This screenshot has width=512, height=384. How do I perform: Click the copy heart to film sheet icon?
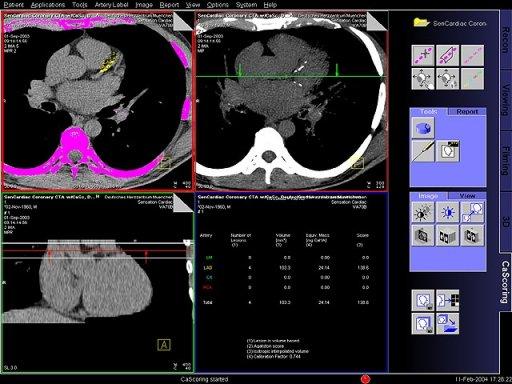pos(447,300)
